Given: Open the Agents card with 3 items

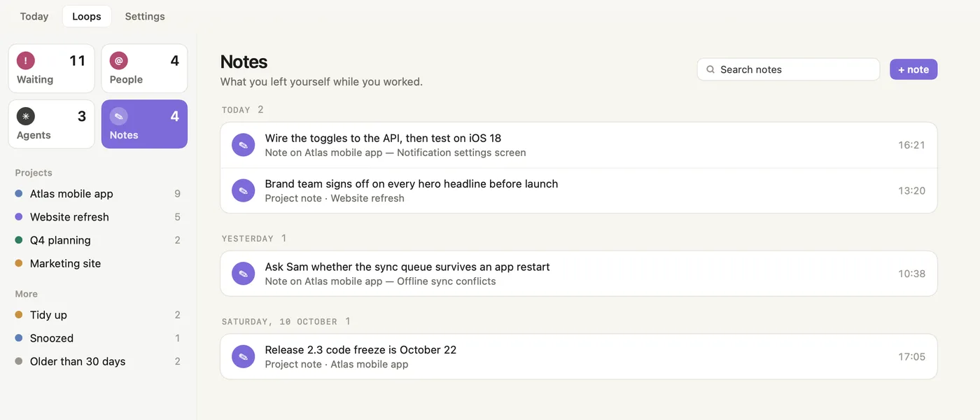Looking at the screenshot, I should tap(51, 124).
